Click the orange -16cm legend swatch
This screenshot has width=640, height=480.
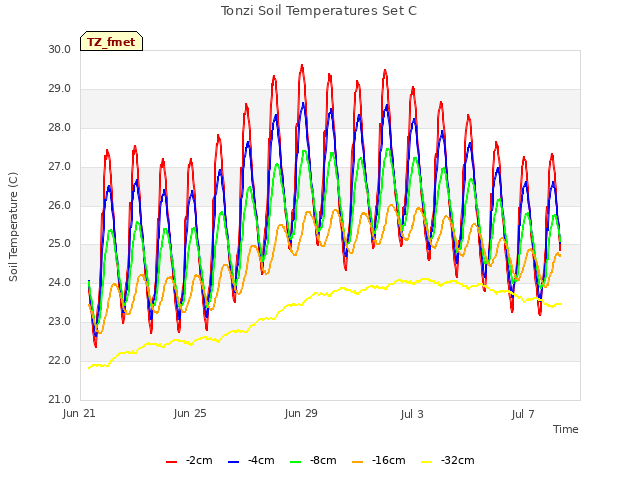(x=358, y=462)
